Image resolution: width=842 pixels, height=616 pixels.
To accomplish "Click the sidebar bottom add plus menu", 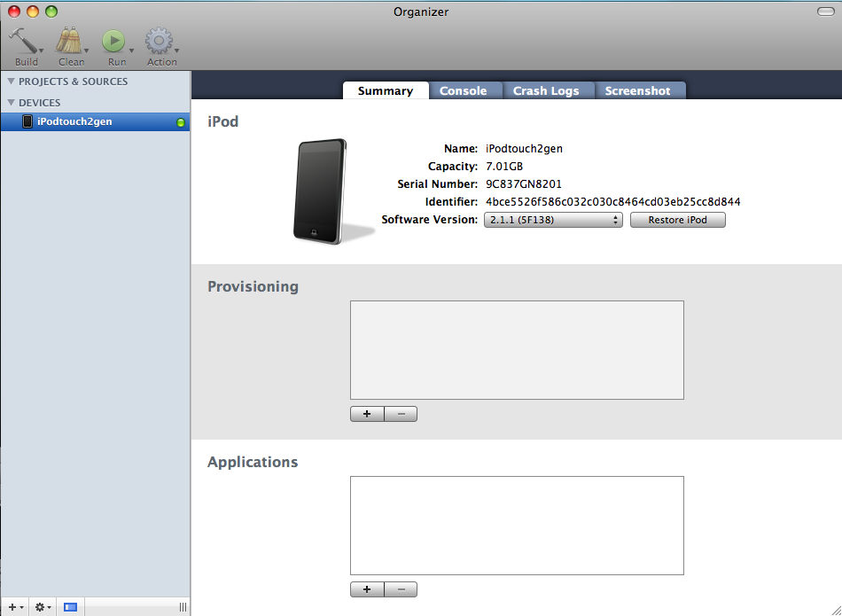I will coord(16,607).
